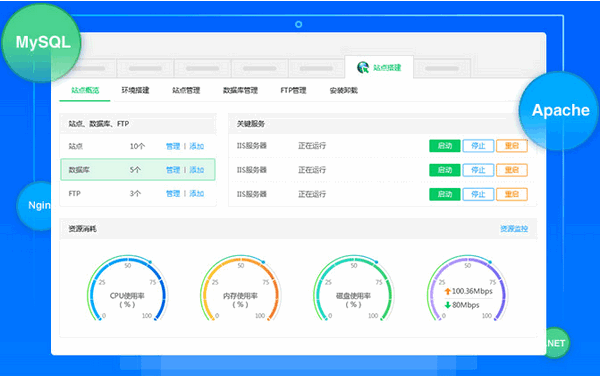The width and height of the screenshot is (600, 377).
Task: Click the MySQL bubble
Action: tap(41, 42)
